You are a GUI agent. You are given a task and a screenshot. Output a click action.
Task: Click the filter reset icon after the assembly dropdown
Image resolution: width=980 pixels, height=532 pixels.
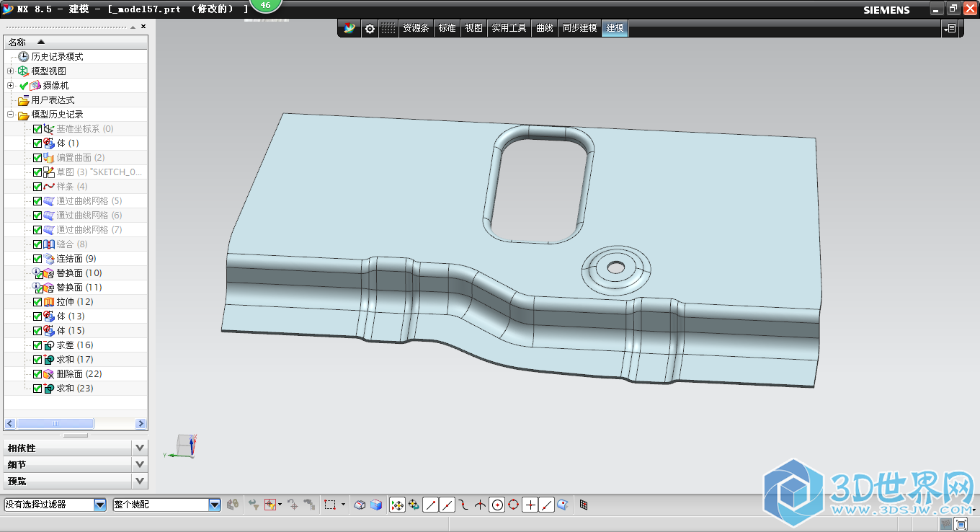point(233,505)
